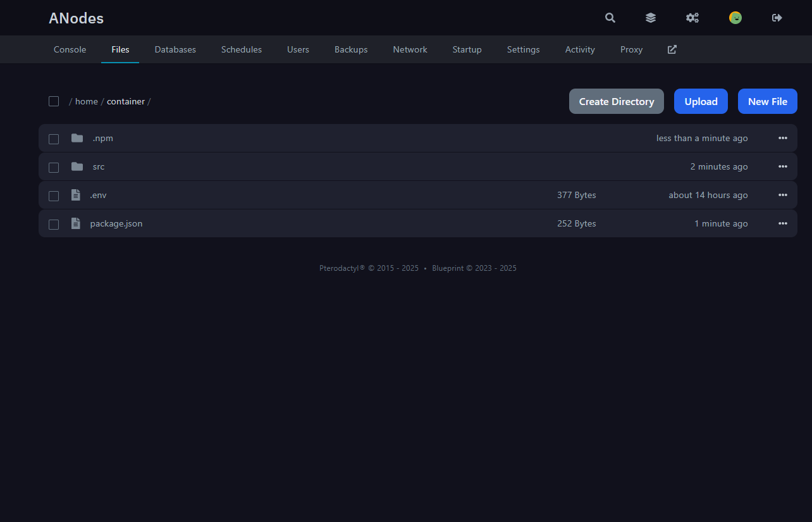The width and height of the screenshot is (812, 522).
Task: Click the Create Directory button
Action: click(616, 101)
